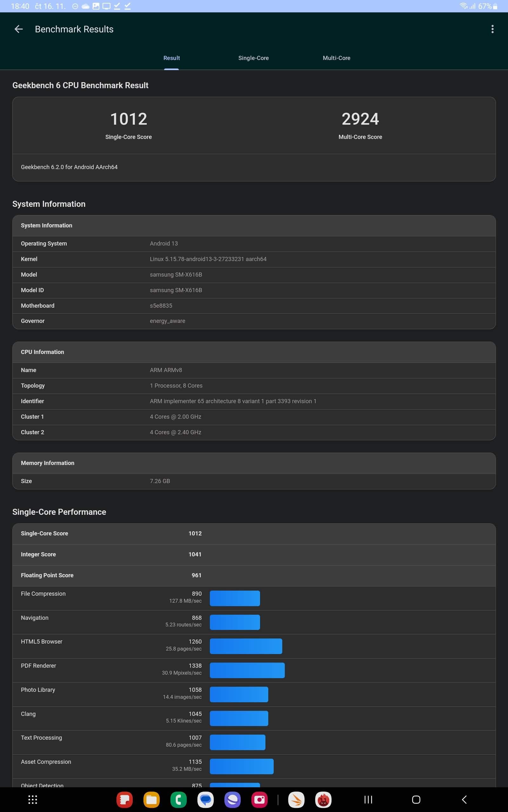
Task: Select Motherboard value s5e8835
Action: pos(161,305)
